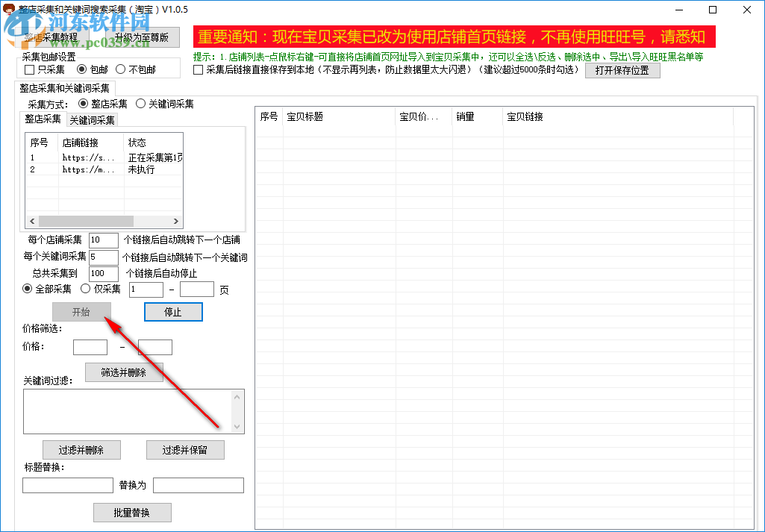Image resolution: width=765 pixels, height=532 pixels.
Task: Click 过滤并删除 below the keyword filter box
Action: (x=81, y=449)
